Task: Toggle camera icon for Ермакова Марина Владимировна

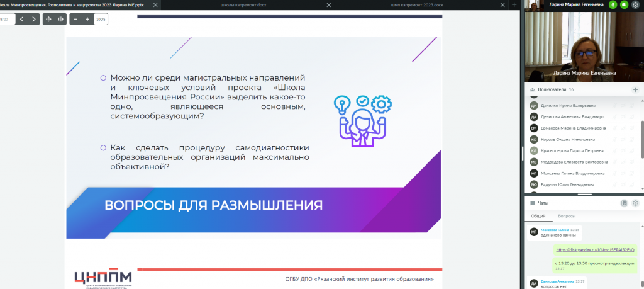Action: click(623, 128)
